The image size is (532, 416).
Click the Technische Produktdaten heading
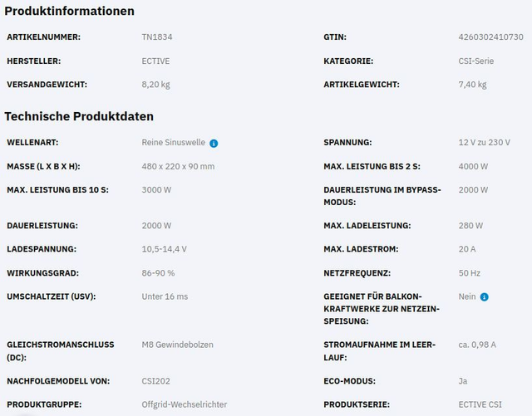[x=79, y=116]
